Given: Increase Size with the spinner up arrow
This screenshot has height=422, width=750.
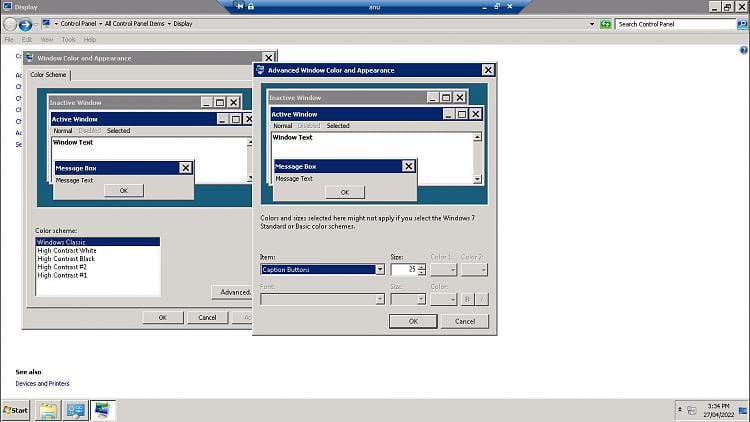Looking at the screenshot, I should [x=421, y=267].
